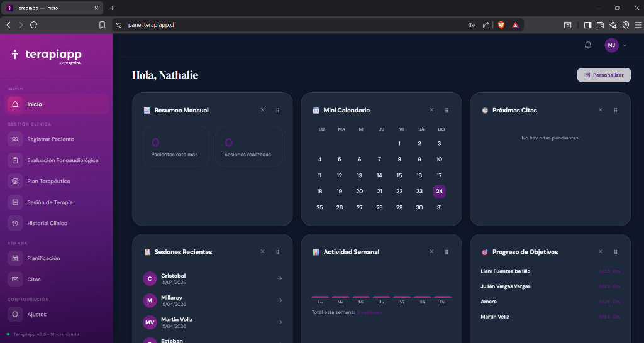Click the Lu bar in weekly activity

click(320, 297)
